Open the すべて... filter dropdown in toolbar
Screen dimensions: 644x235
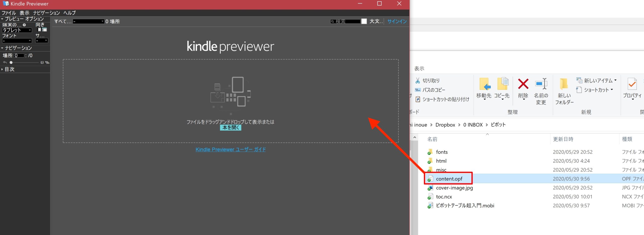point(89,22)
